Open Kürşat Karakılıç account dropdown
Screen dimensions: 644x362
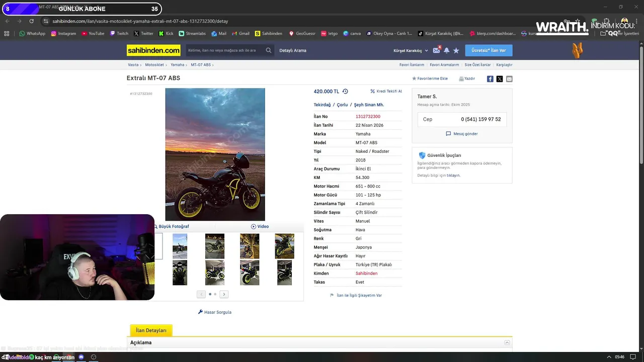pyautogui.click(x=411, y=50)
